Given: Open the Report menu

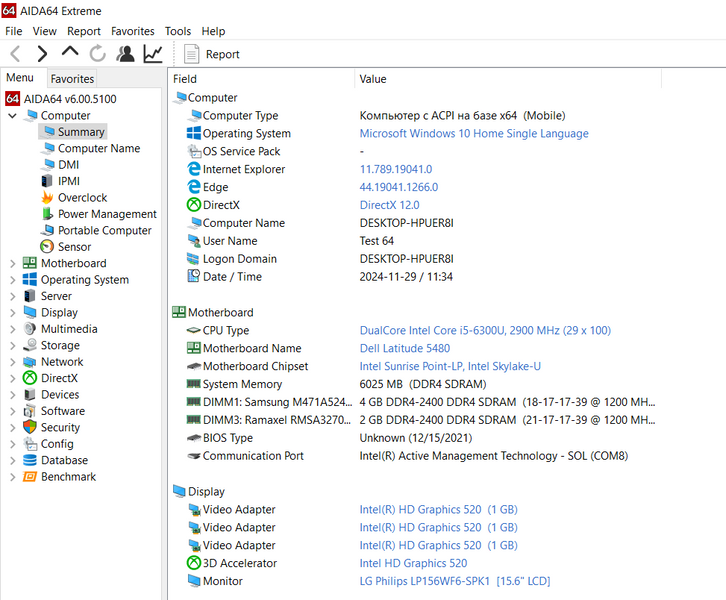Looking at the screenshot, I should [83, 31].
